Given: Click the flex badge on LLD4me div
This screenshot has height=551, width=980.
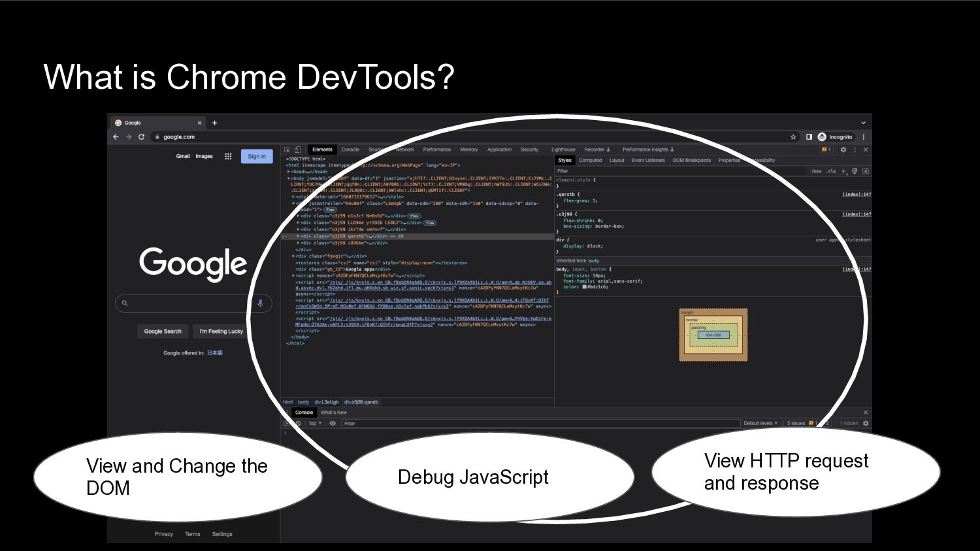Looking at the screenshot, I should tap(430, 223).
